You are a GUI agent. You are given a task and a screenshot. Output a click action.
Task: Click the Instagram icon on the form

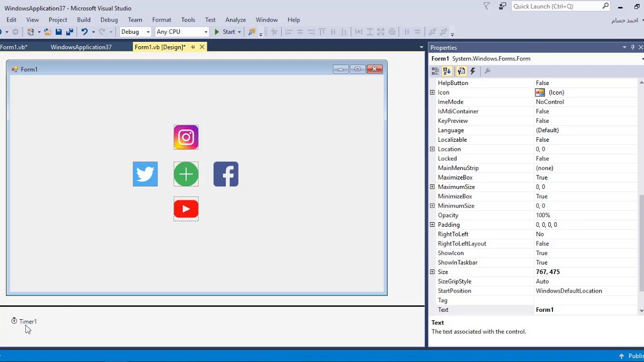pos(186,137)
